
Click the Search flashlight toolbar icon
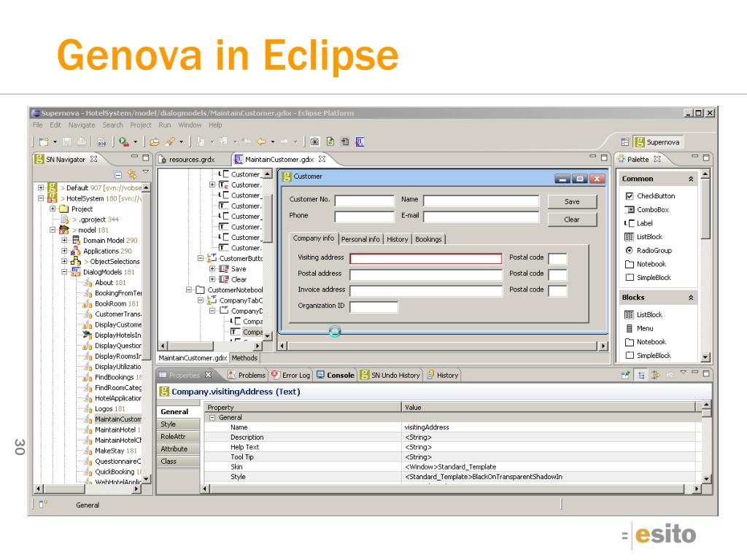(170, 141)
